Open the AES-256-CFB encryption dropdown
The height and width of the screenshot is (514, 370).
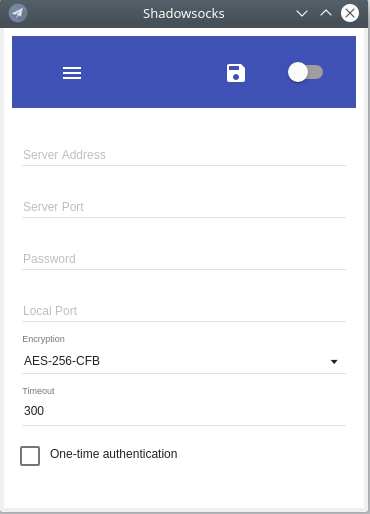(184, 361)
